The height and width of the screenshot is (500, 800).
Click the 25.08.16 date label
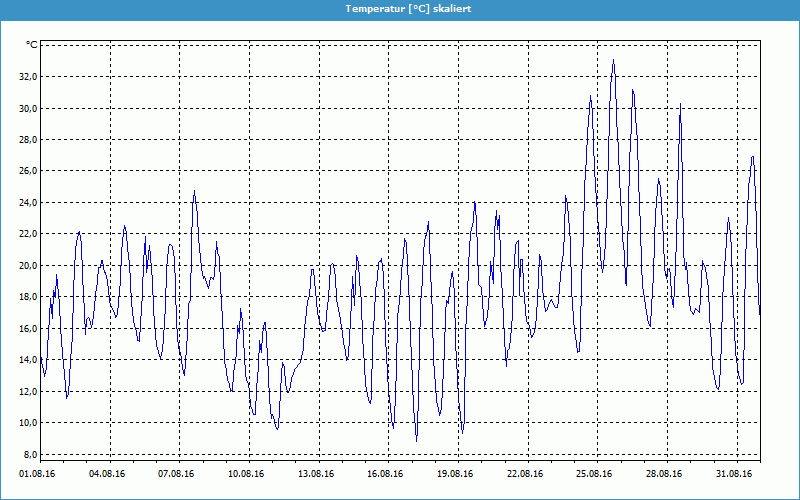point(594,474)
